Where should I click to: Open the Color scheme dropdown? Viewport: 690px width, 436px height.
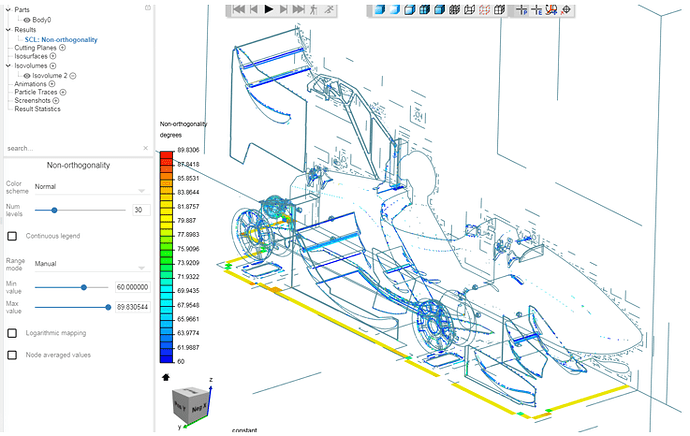click(92, 187)
